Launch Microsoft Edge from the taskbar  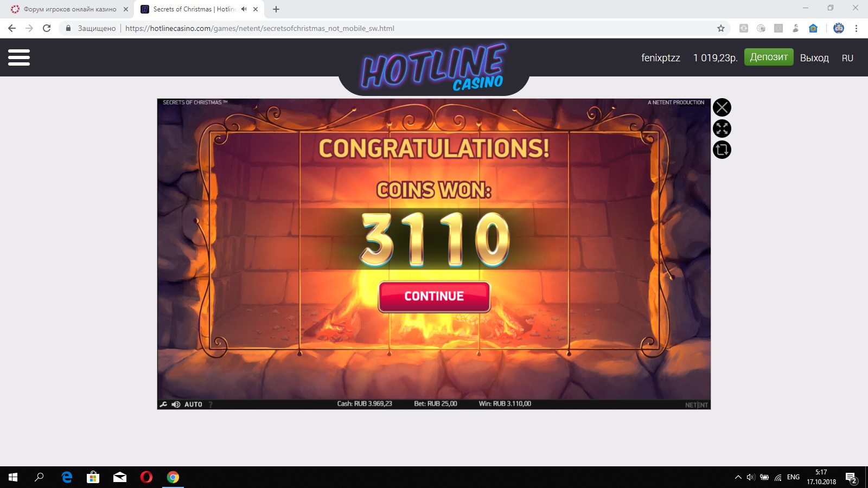(67, 477)
